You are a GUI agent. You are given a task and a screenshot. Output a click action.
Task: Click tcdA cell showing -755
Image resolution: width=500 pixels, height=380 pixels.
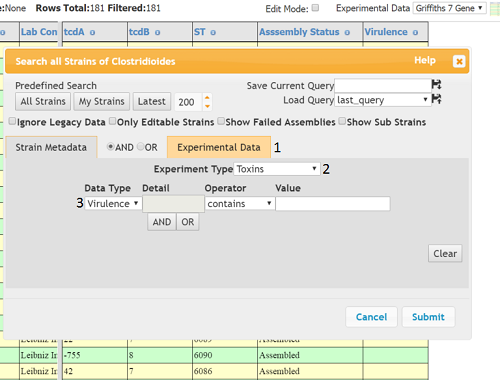(x=95, y=355)
